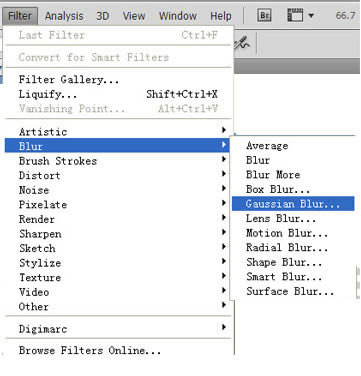Open the Help menu
The height and width of the screenshot is (376, 361).
221,16
